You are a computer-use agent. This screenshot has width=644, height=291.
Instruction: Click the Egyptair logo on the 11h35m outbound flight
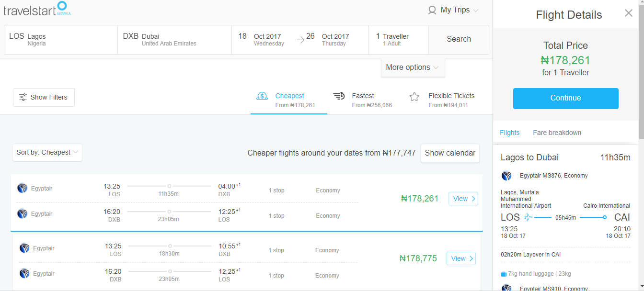22,188
